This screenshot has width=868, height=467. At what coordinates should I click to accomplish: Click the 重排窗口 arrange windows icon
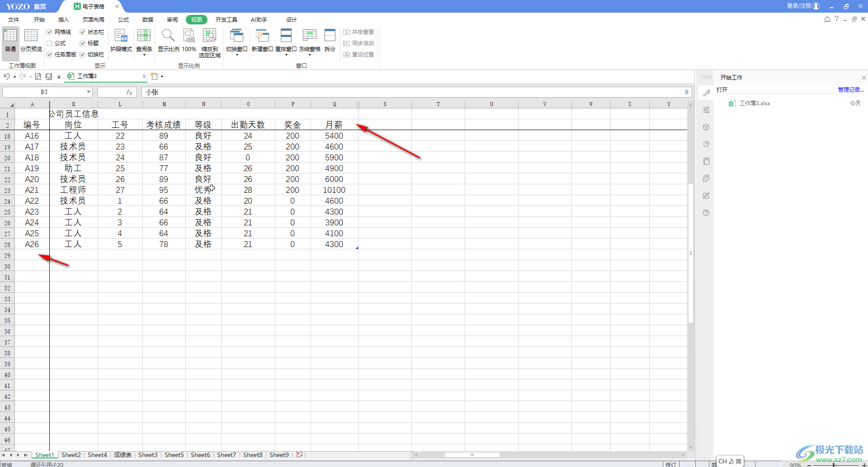coord(286,36)
